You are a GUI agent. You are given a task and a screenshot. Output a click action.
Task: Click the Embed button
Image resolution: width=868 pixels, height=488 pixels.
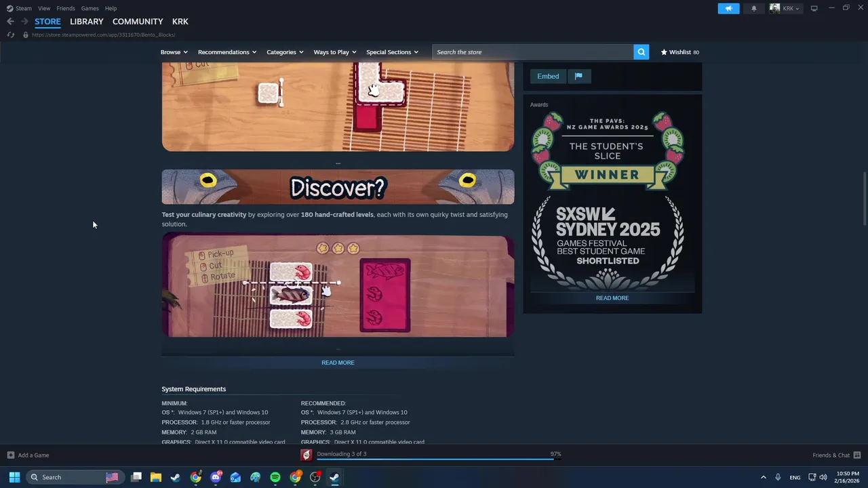click(548, 76)
